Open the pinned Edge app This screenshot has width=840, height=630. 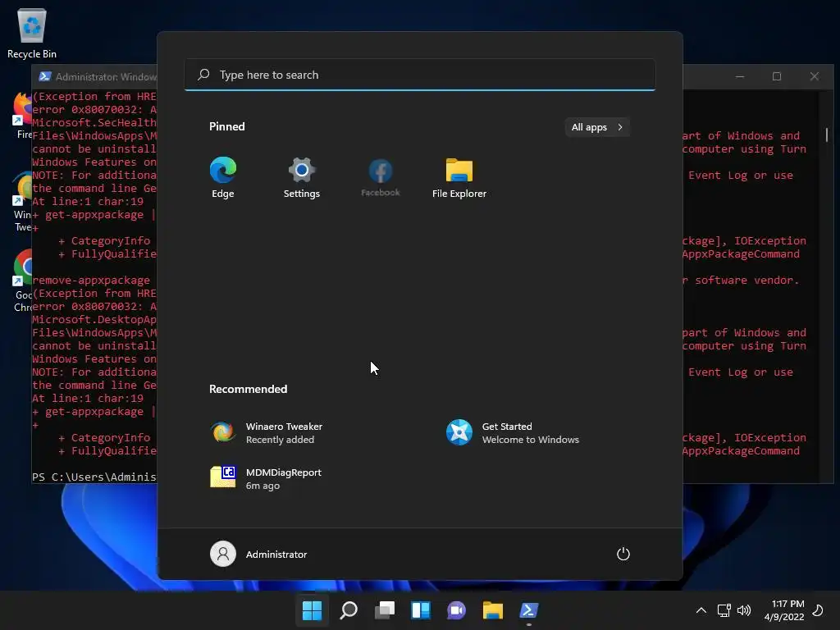coord(223,178)
